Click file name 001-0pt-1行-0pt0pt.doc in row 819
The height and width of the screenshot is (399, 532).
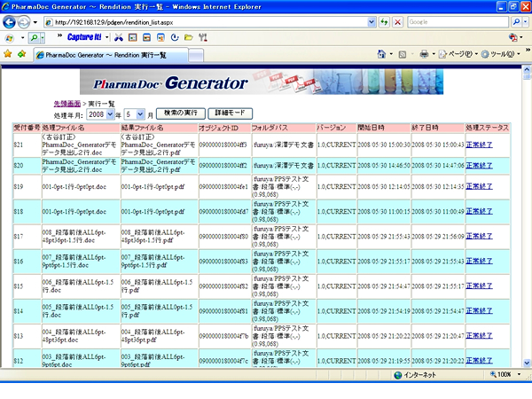pyautogui.click(x=74, y=186)
